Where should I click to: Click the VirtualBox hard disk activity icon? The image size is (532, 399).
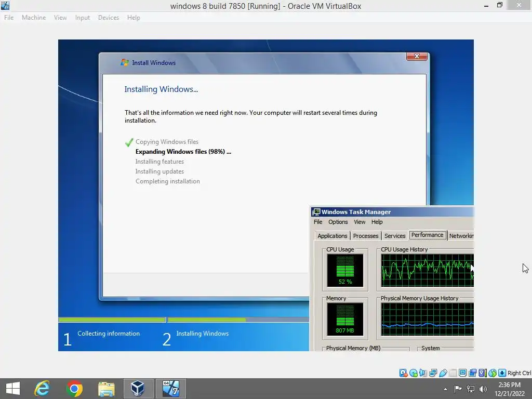click(403, 373)
